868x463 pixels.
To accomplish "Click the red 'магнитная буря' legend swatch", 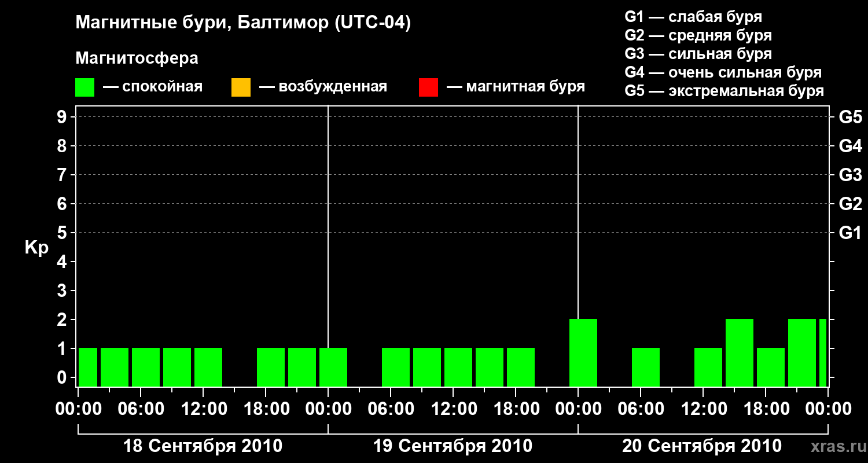I will tap(428, 87).
